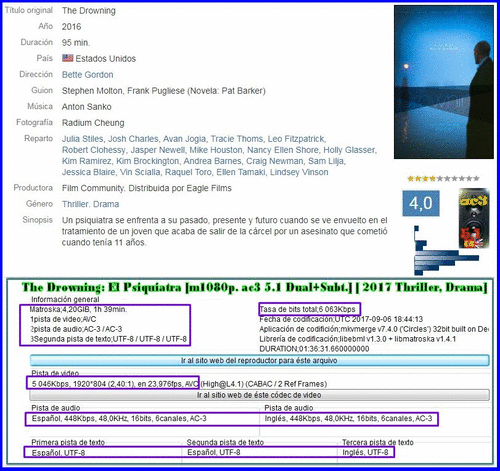Select 'Español, UTF-8' under Segunda pista de texto
The image size is (500, 471).
214,452
